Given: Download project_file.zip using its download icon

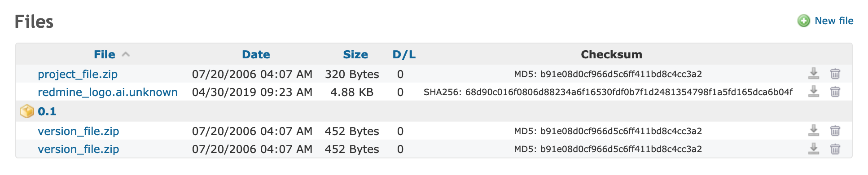Looking at the screenshot, I should click(813, 74).
